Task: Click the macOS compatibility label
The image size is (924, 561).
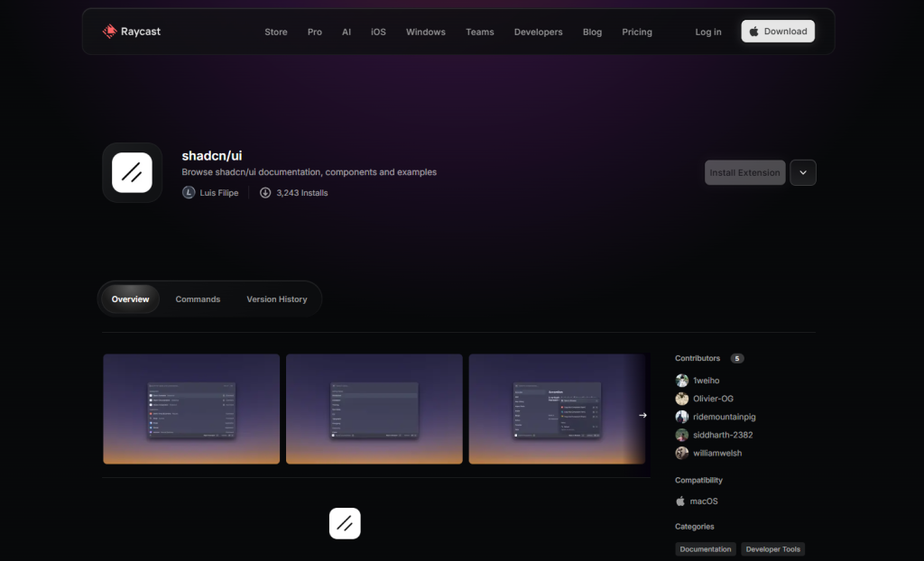Action: click(x=704, y=501)
